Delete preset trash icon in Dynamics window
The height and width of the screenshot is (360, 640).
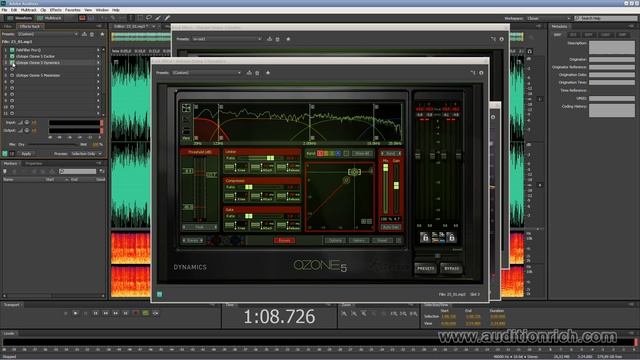pos(257,73)
